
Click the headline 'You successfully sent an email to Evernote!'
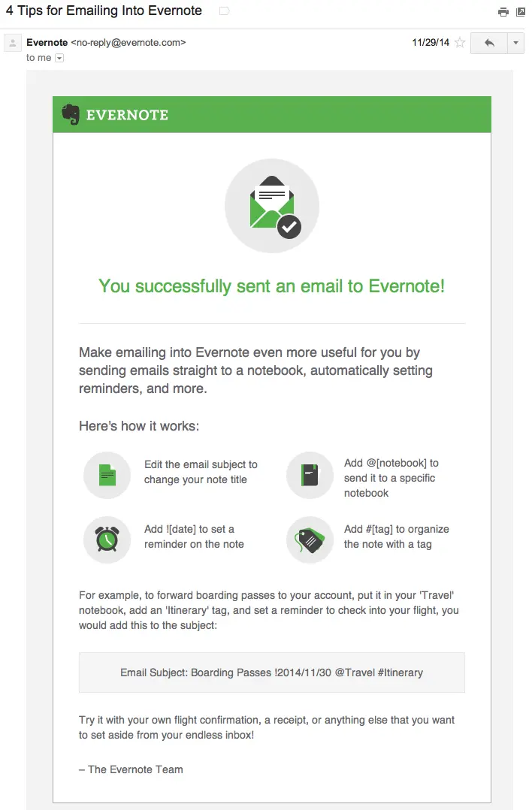tap(272, 286)
